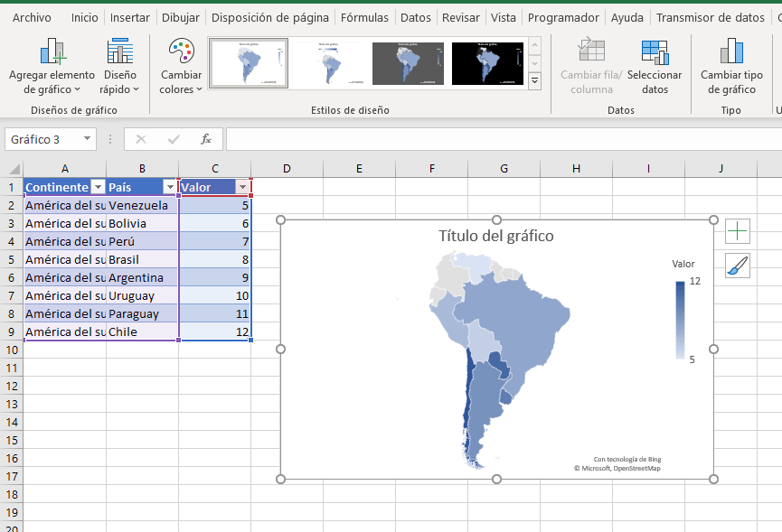Select row 15 header

tap(12, 441)
